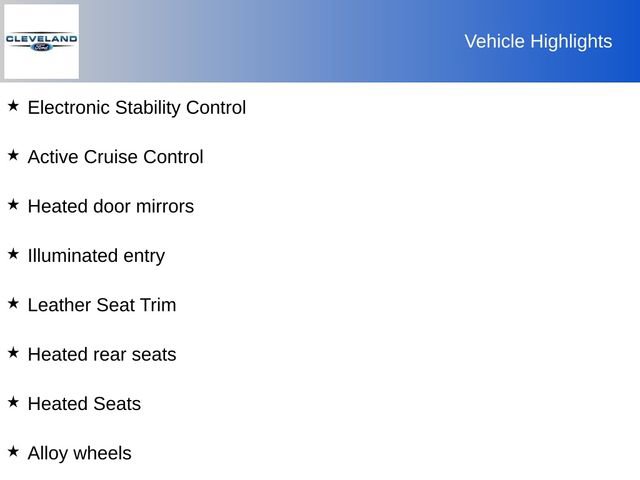Click the star next to Alloy wheels

[x=13, y=451]
